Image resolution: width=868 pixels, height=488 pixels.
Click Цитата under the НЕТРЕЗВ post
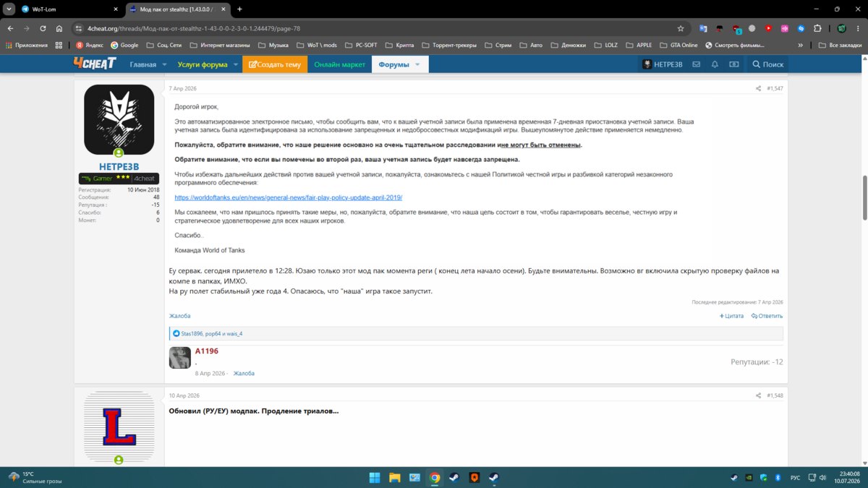pos(731,316)
